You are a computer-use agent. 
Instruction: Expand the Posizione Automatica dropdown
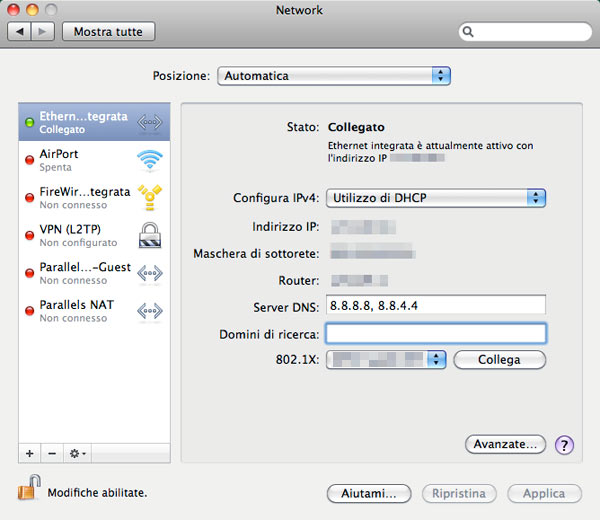tap(334, 76)
